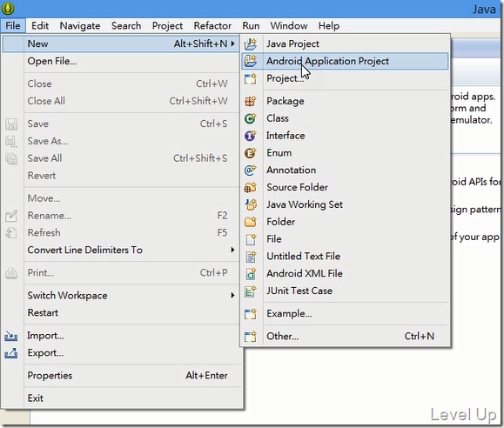
Task: Click the Eclipse application icon in title bar
Action: (x=7, y=8)
